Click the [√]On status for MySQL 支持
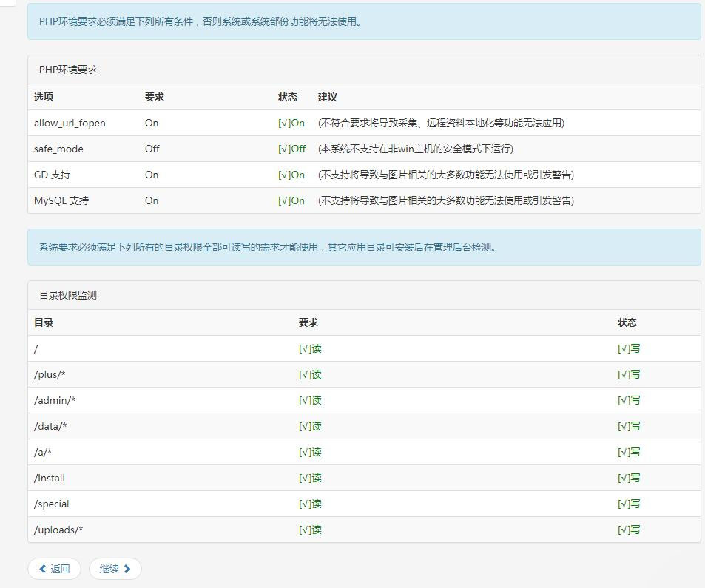Screen dimensions: 705x588 coord(291,200)
